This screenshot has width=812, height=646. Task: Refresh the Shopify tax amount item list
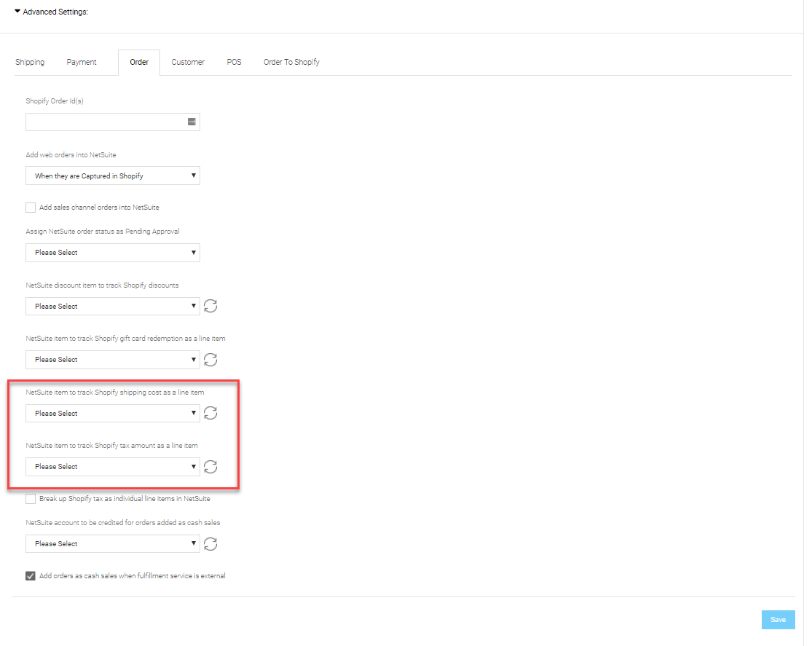click(210, 467)
